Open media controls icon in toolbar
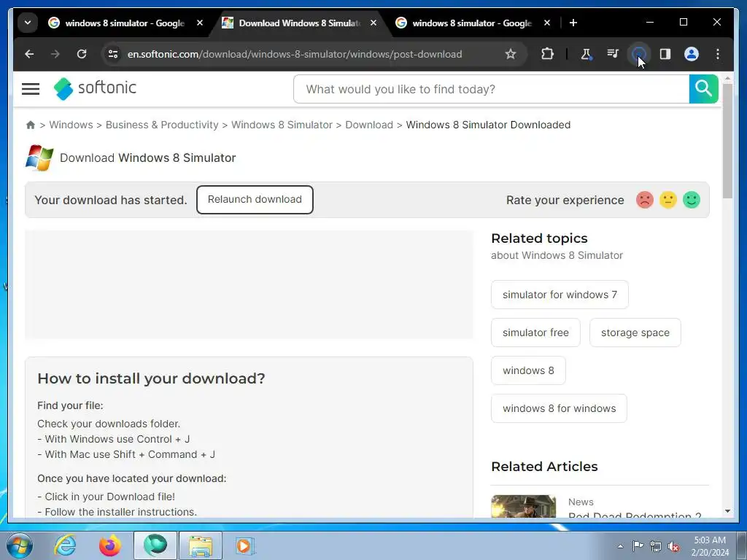Image resolution: width=747 pixels, height=560 pixels. coord(613,54)
